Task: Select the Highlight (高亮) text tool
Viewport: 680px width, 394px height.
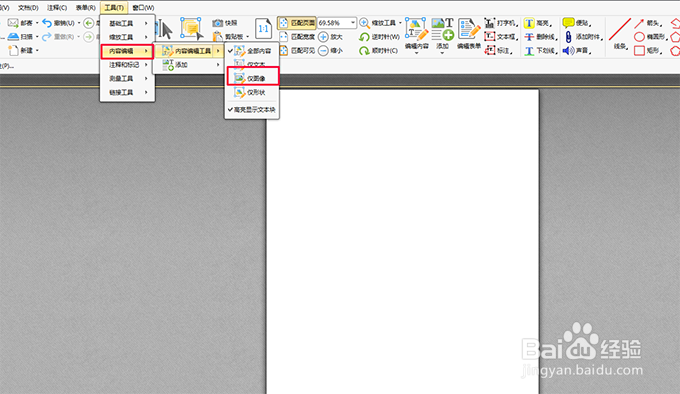Action: pos(539,23)
